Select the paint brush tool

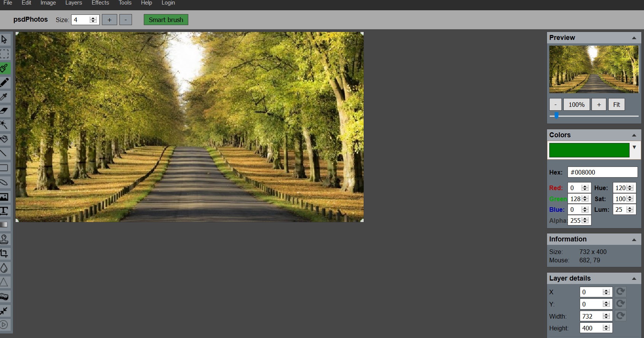(x=5, y=68)
